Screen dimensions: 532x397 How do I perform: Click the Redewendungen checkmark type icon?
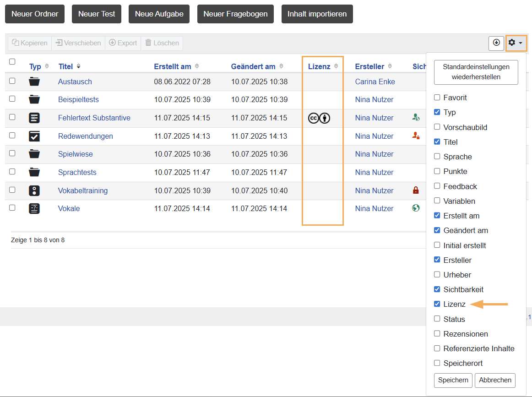pyautogui.click(x=34, y=136)
